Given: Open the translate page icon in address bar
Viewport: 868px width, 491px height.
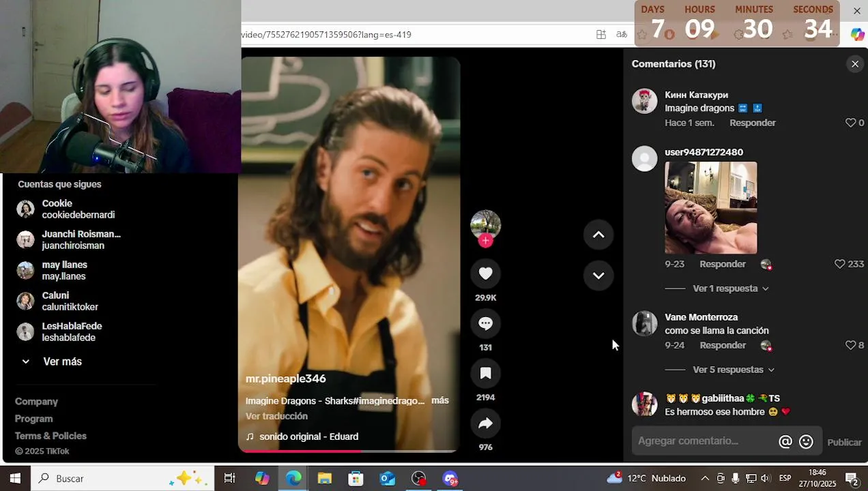Looking at the screenshot, I should [622, 35].
